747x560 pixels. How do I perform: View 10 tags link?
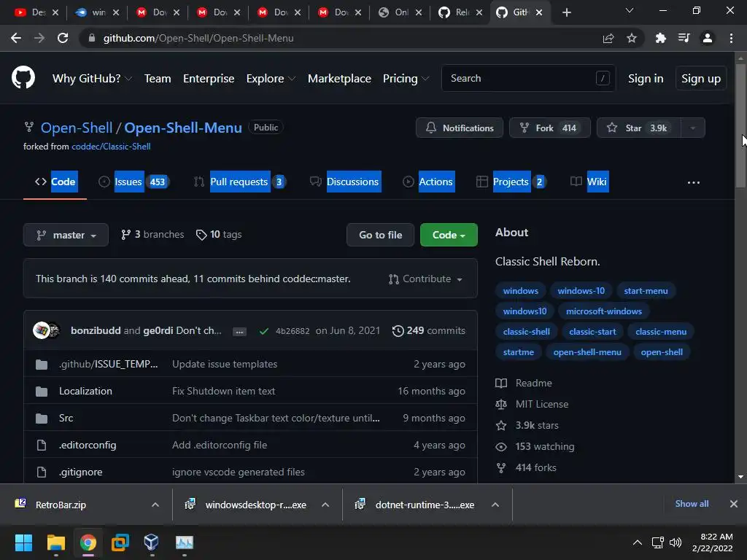[219, 234]
